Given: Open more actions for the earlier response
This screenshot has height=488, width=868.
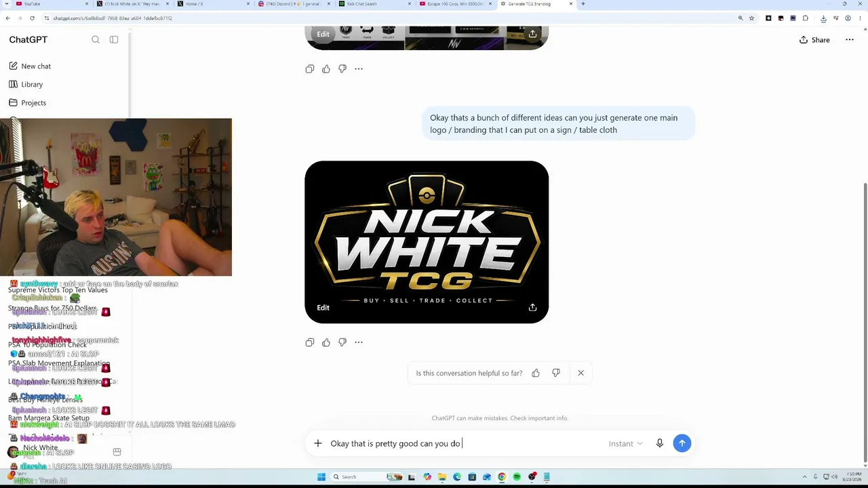Looking at the screenshot, I should [x=359, y=68].
